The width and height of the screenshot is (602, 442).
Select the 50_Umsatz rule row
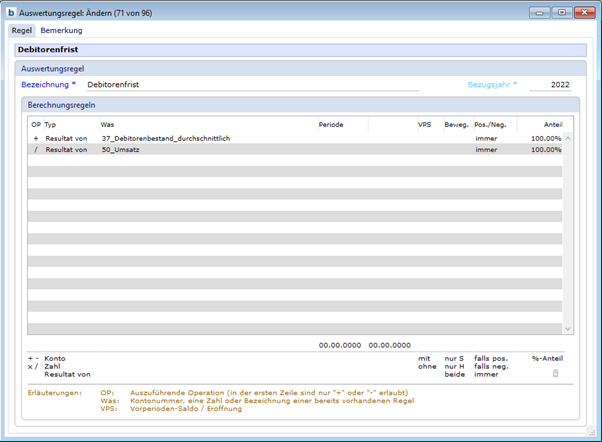[121, 149]
